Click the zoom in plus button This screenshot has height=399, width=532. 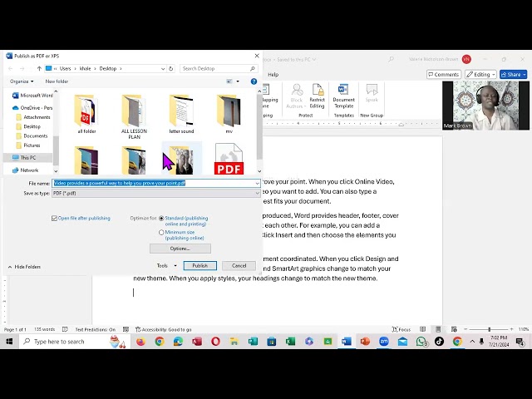click(x=511, y=329)
